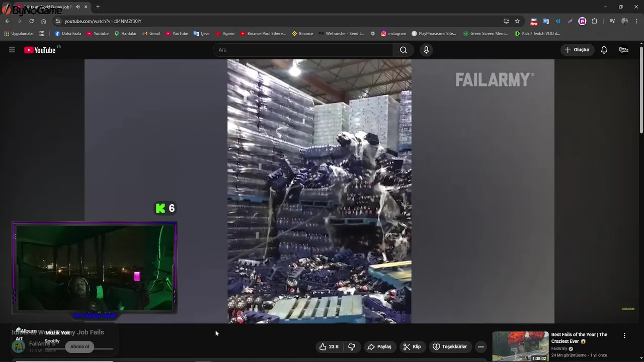Click the video player area
The image size is (644, 362).
(x=319, y=191)
